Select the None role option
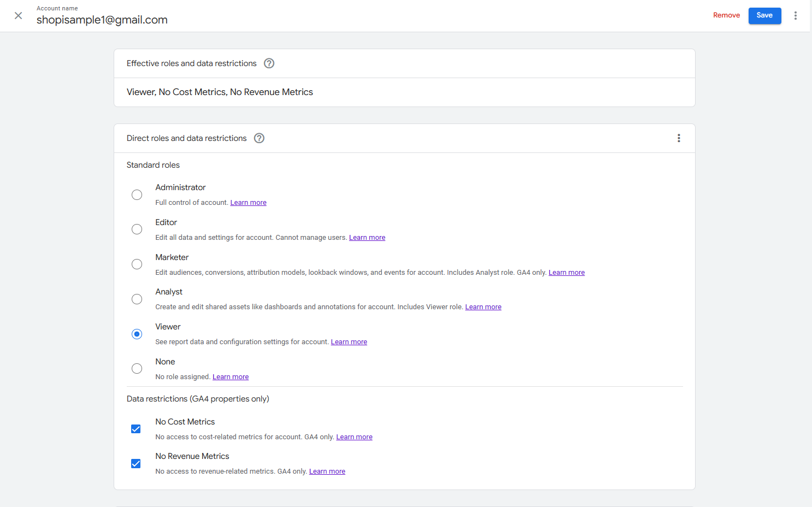812x507 pixels. (137, 369)
